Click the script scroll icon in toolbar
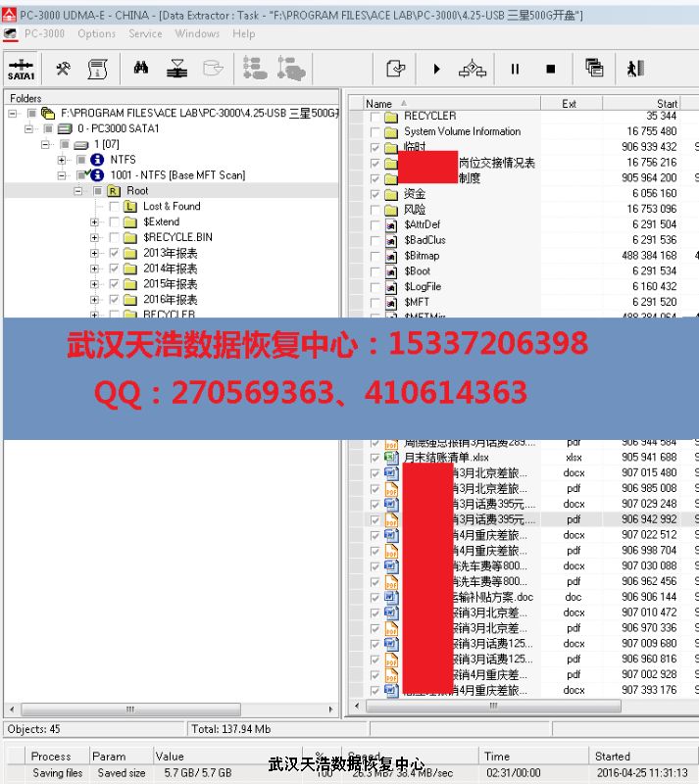This screenshot has height=784, width=699. (97, 69)
